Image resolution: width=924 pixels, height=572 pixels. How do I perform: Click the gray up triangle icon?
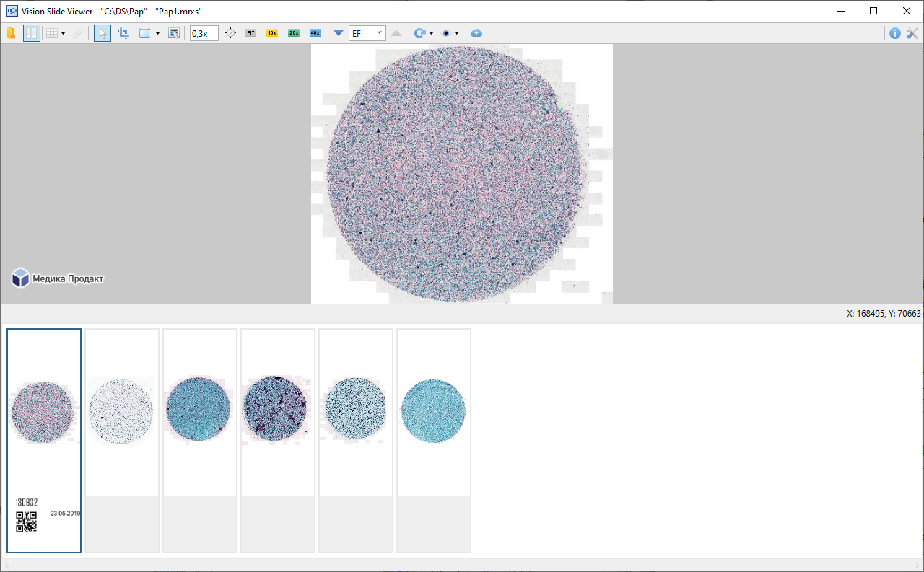click(x=396, y=33)
